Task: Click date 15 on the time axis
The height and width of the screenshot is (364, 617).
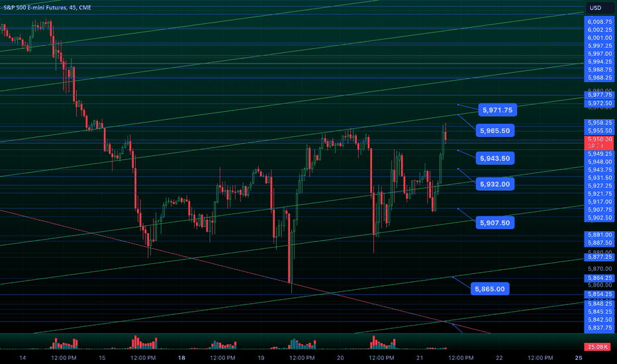Action: coord(102,357)
